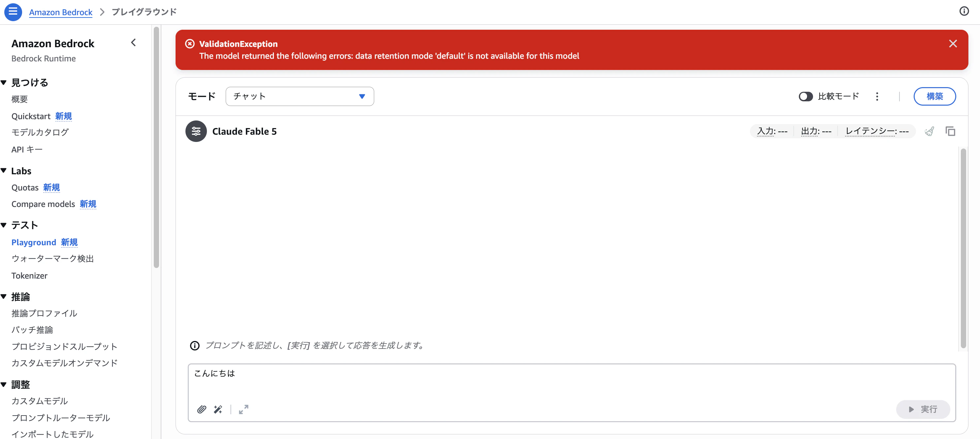The image size is (980, 439).
Task: Collapse the Amazon Bedrock sidebar panel
Action: (133, 43)
